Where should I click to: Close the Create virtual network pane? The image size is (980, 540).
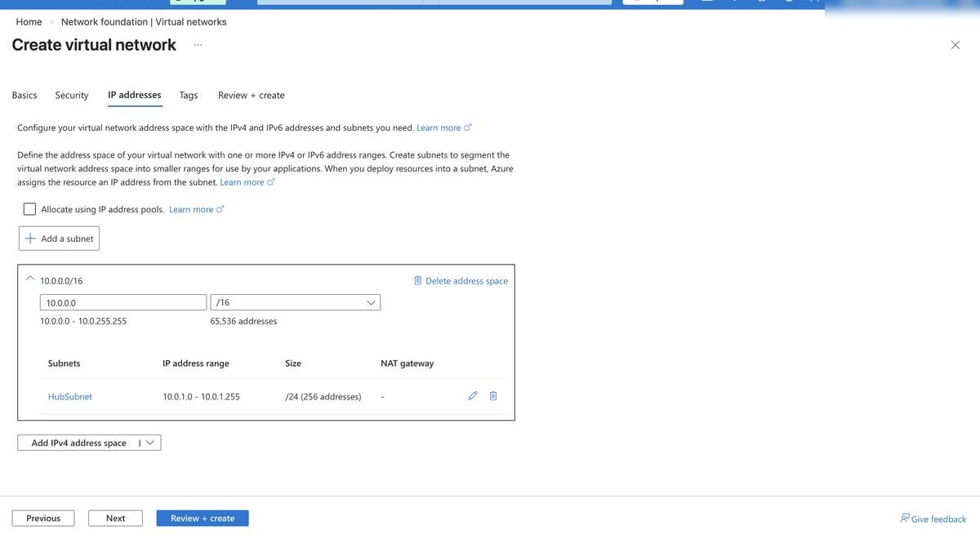point(955,45)
